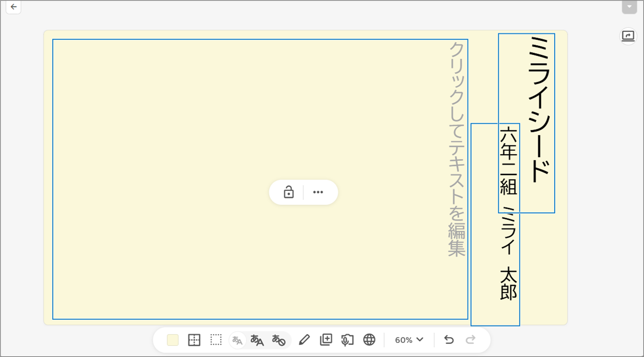Click the pale yellow background color swatch
The image size is (644, 357).
point(173,340)
